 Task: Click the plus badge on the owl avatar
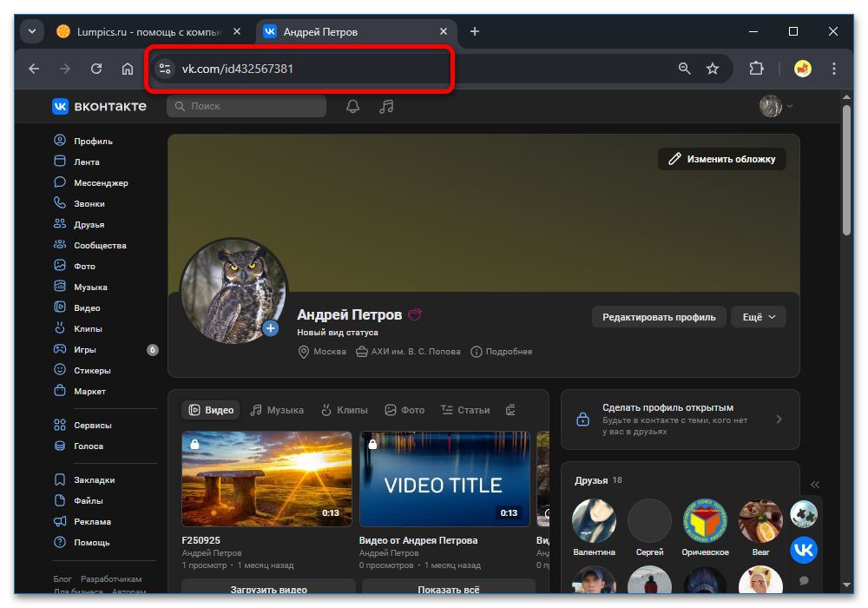click(x=270, y=328)
